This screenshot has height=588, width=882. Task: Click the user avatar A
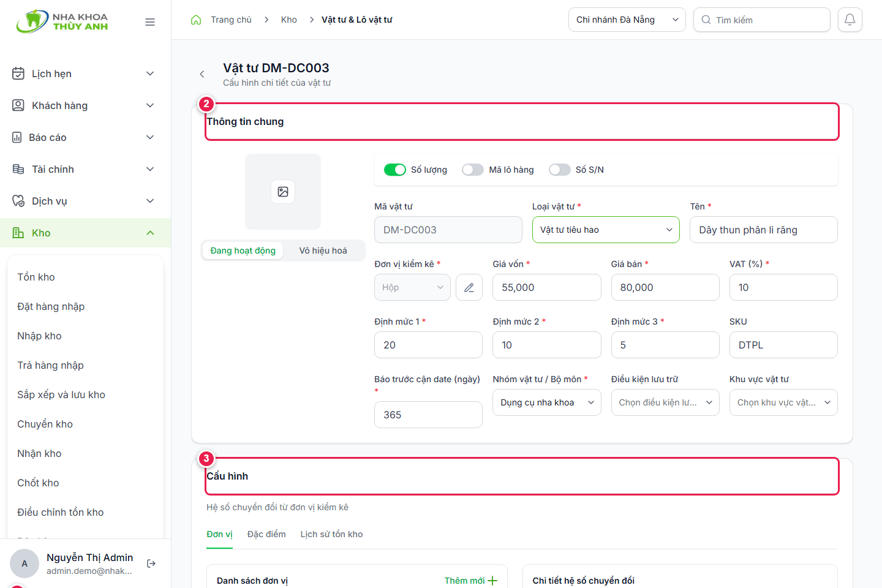point(24,563)
